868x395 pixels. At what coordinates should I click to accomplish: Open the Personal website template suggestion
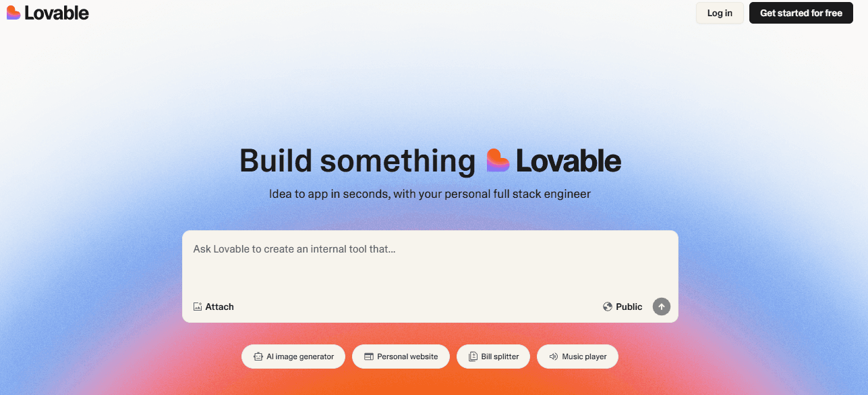pos(401,356)
